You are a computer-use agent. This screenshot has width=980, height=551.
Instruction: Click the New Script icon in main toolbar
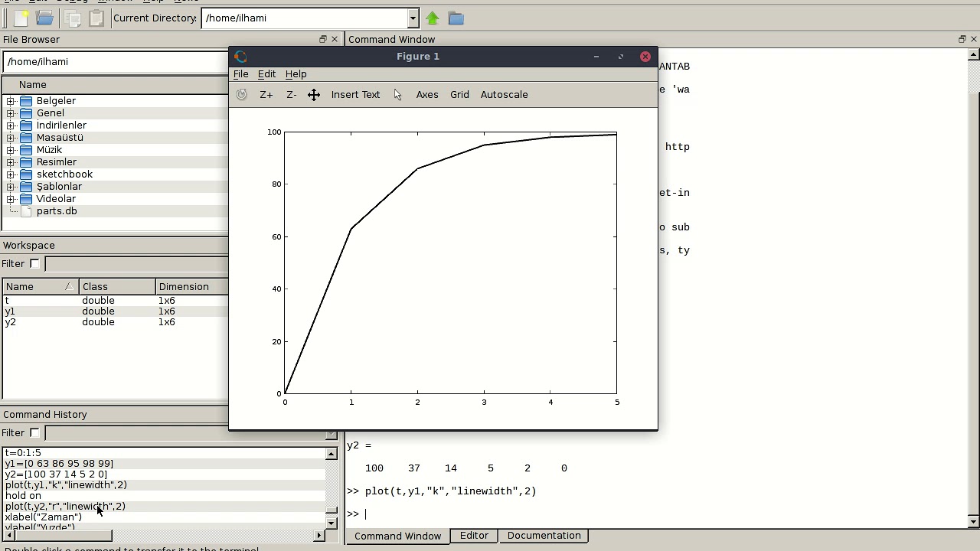click(21, 18)
